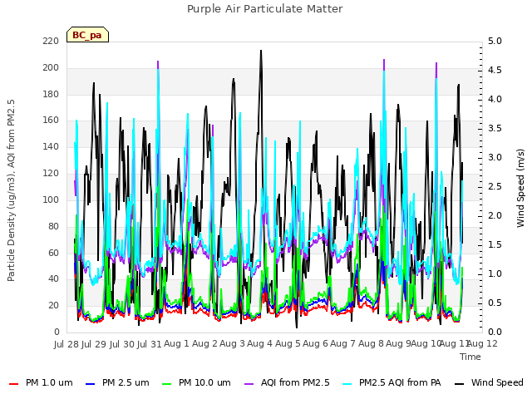The image size is (532, 399).
Task: Click the 100 left axis tick value
Action: click(x=51, y=199)
